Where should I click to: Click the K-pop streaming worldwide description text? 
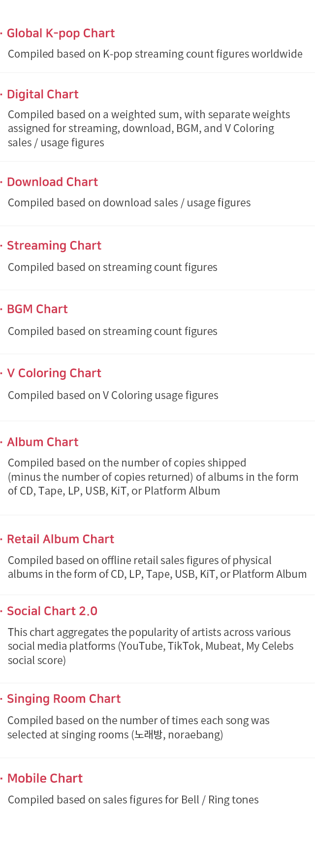pos(155,54)
